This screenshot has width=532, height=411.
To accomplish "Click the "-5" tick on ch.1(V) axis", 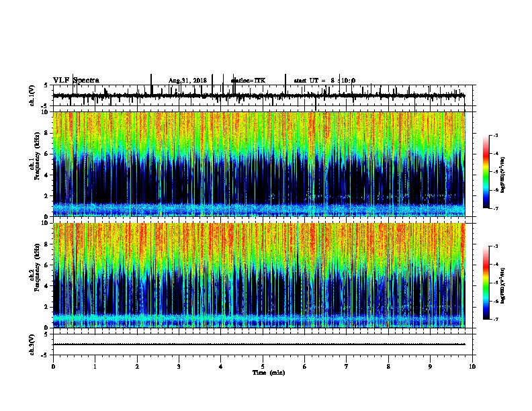I will pyautogui.click(x=45, y=106).
